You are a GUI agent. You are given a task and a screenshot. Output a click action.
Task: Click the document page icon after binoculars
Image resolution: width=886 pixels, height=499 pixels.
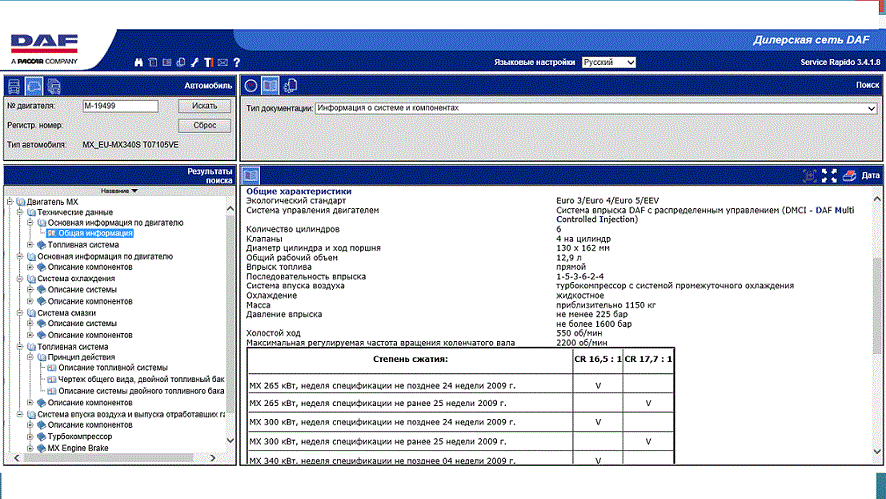click(x=153, y=62)
